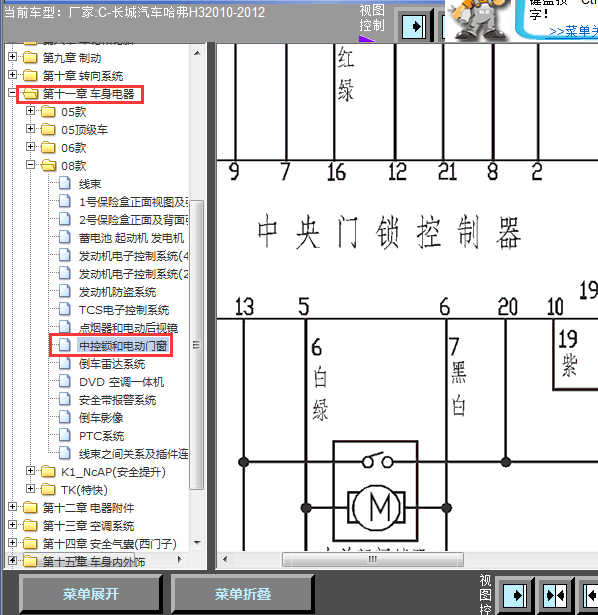
Task: Expand the 第九章 制动 chapter node
Action: pos(13,56)
